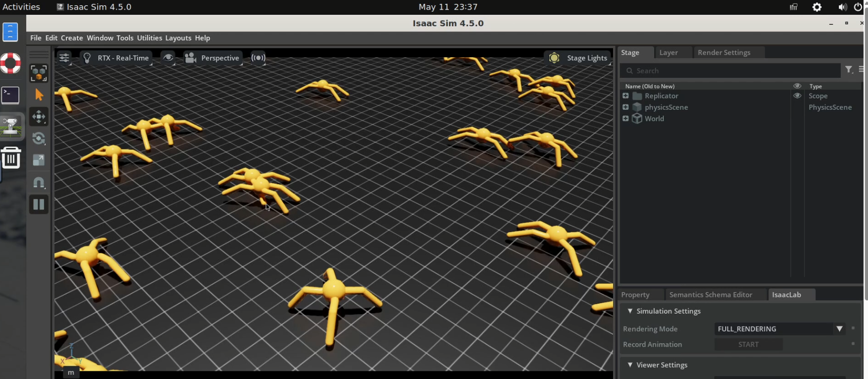Open the Utilities menu

(x=149, y=38)
